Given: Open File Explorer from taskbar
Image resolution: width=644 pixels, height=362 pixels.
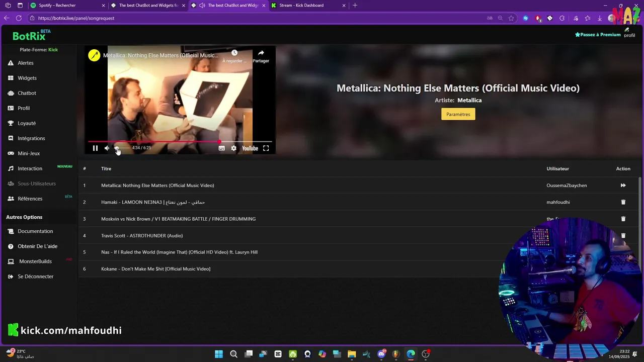Looking at the screenshot, I should coord(352,354).
